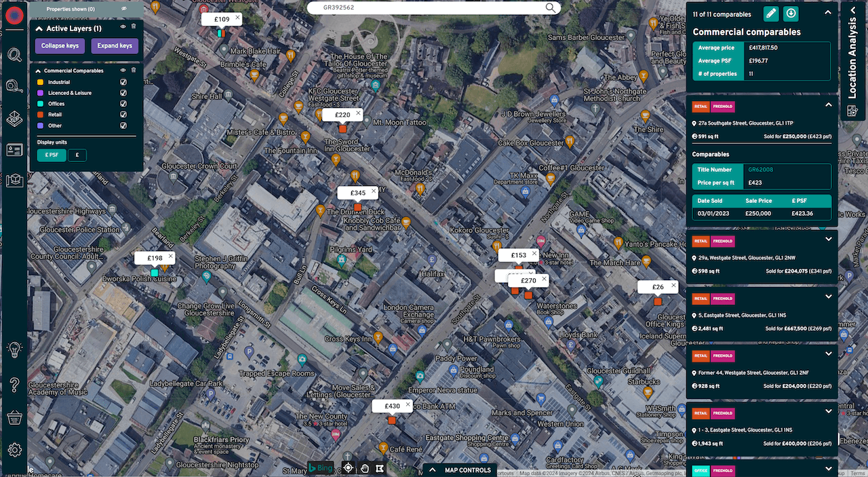The width and height of the screenshot is (868, 477).
Task: Close the £198 price label
Action: [x=170, y=256]
